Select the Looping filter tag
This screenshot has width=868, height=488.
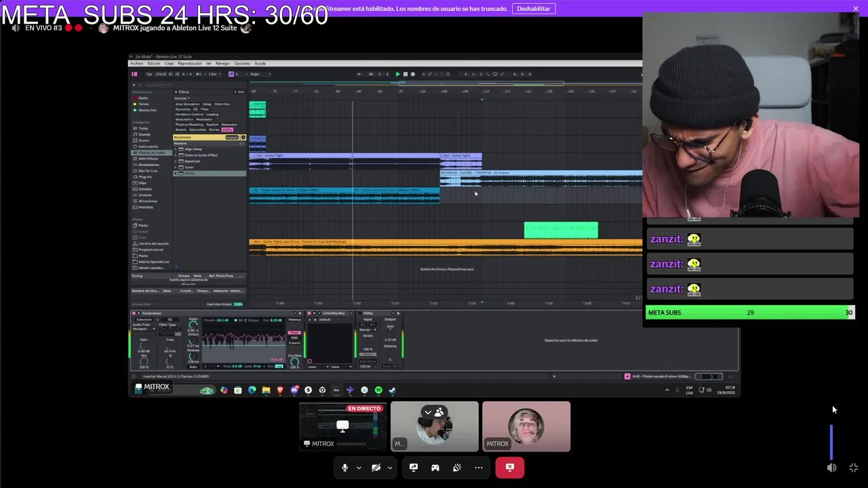point(212,115)
